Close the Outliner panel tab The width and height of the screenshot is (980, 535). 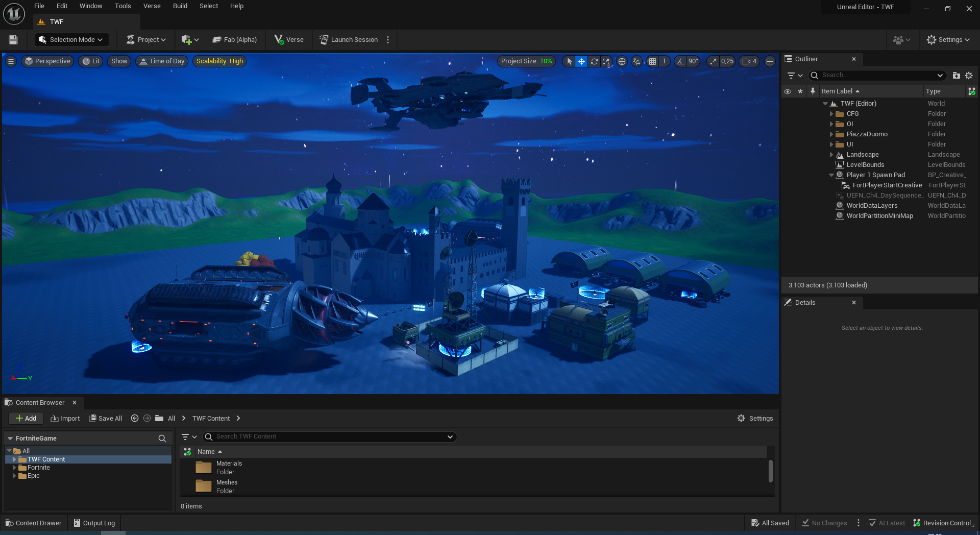coord(854,59)
